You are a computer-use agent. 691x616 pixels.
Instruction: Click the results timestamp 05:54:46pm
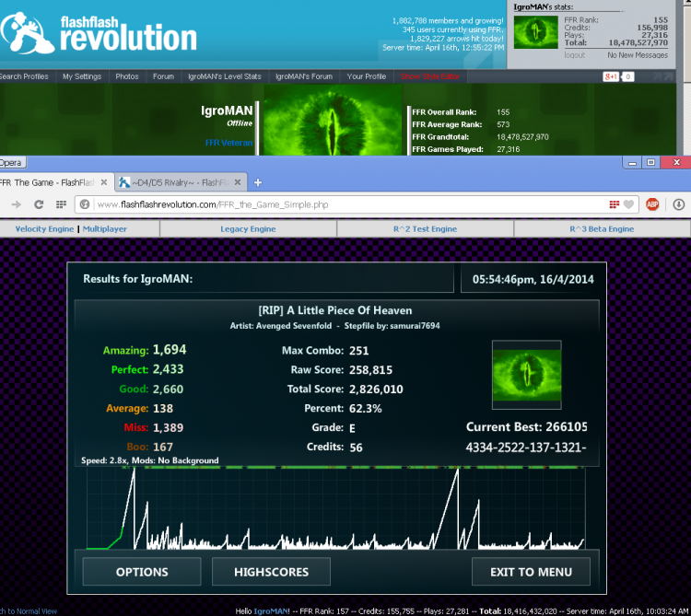(533, 279)
